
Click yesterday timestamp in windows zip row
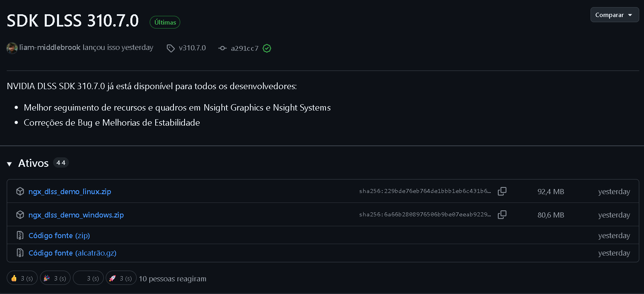click(614, 215)
